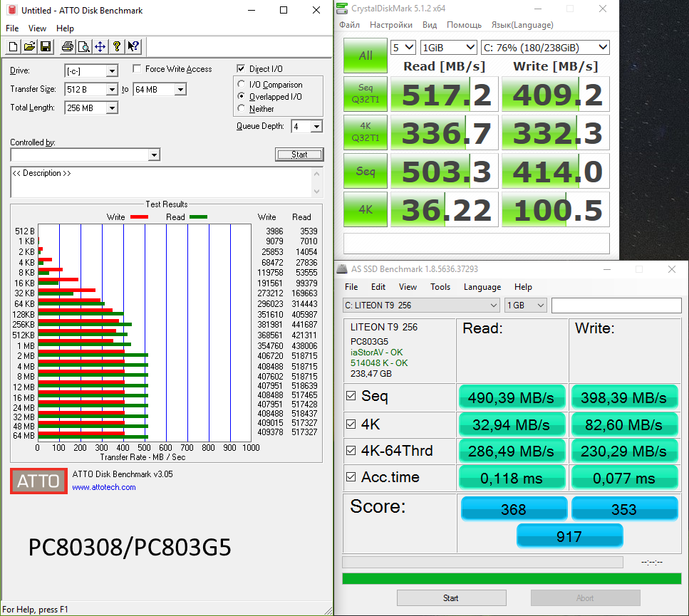689x616 pixels.
Task: Click the www.attotech.com link
Action: tap(104, 487)
